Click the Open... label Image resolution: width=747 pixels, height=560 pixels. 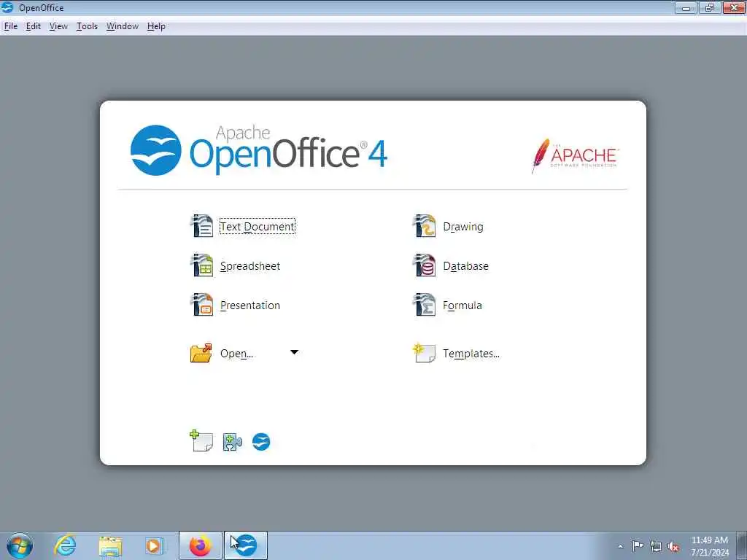pyautogui.click(x=236, y=354)
